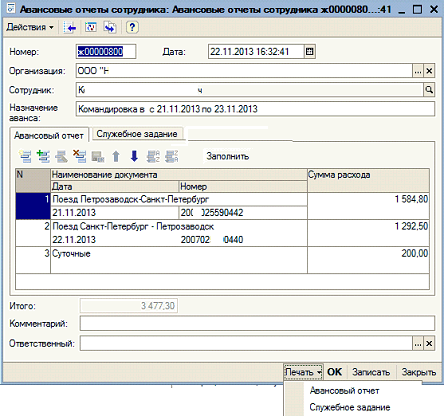The width and height of the screenshot is (445, 417).
Task: Switch to the Служебное задание tab
Action: click(x=137, y=134)
